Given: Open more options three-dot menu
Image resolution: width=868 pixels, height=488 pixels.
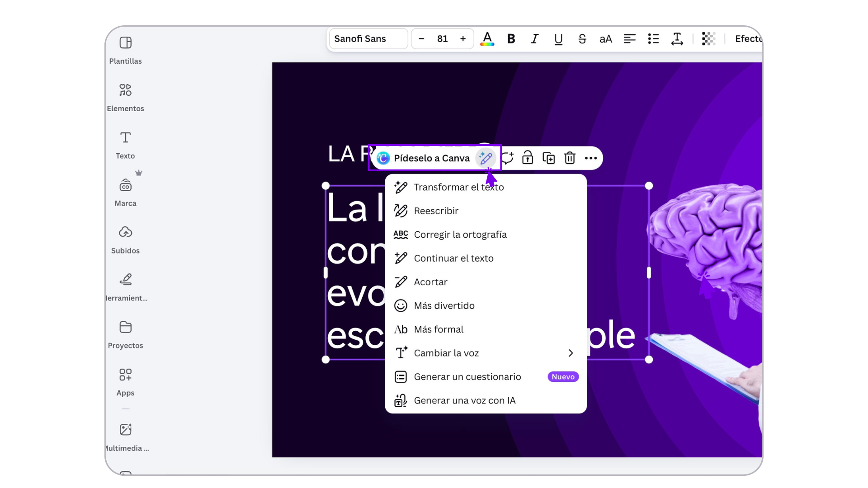Looking at the screenshot, I should coord(590,158).
